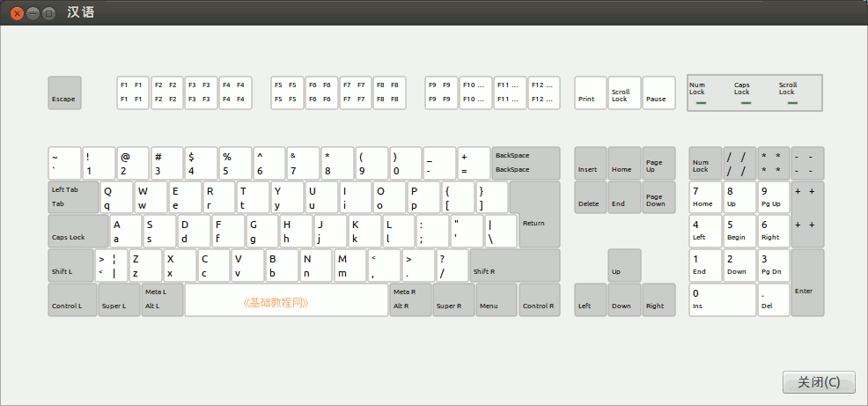
Task: Click the colon and semicolon key
Action: point(432,232)
